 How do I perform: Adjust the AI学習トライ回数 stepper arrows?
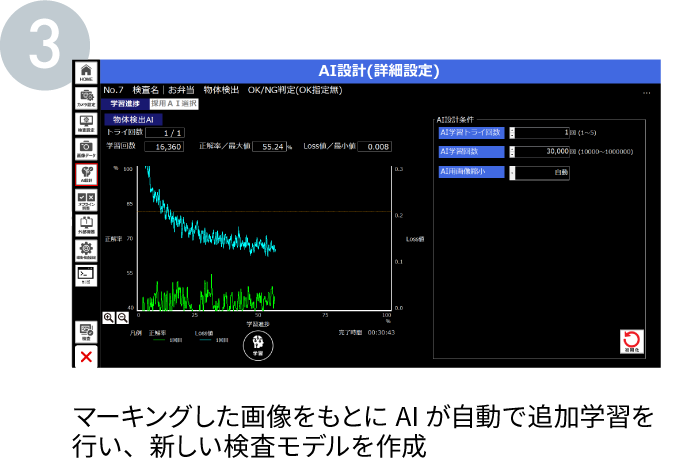click(x=512, y=133)
